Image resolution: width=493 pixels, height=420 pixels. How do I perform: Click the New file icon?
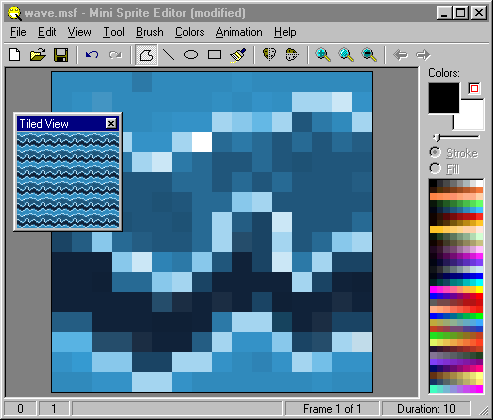[14, 55]
